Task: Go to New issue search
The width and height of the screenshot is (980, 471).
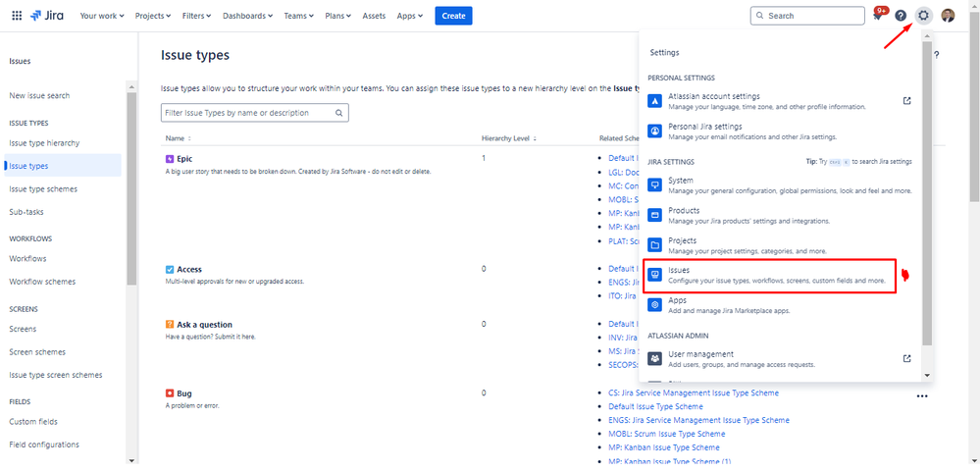Action: point(39,96)
